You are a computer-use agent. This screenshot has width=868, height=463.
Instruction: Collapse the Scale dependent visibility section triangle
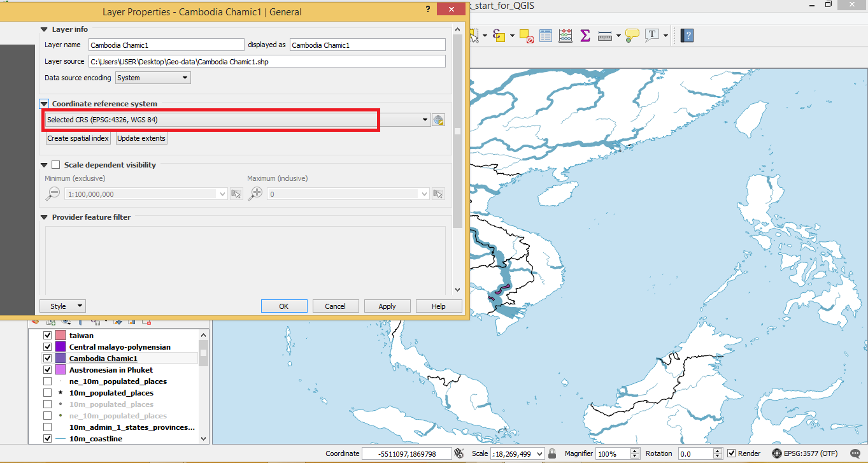point(45,165)
